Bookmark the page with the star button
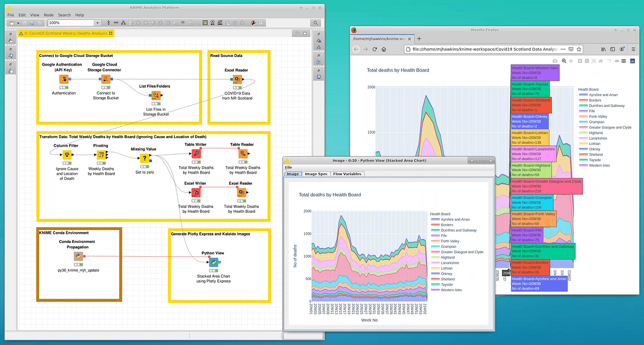The width and height of the screenshot is (644, 345). coord(579,49)
